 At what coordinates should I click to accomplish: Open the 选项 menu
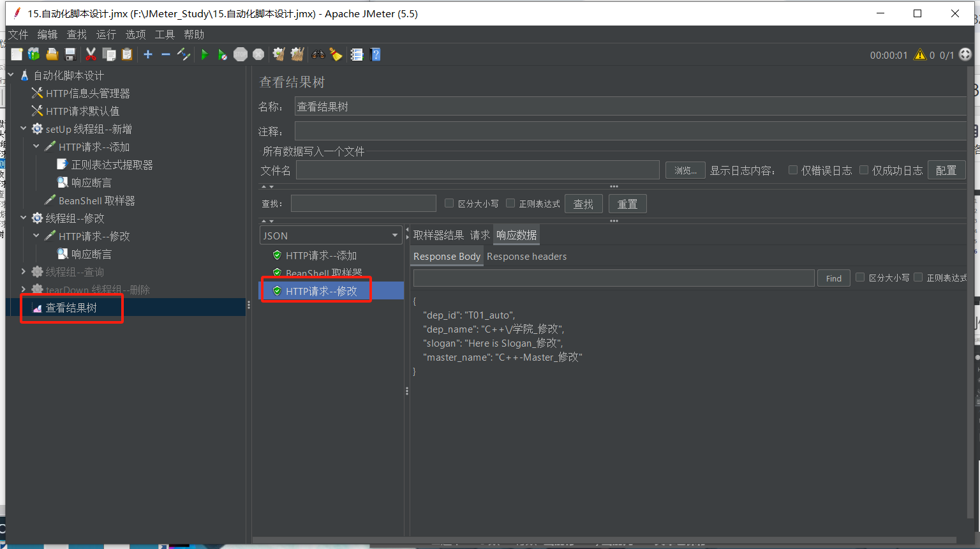coord(135,34)
